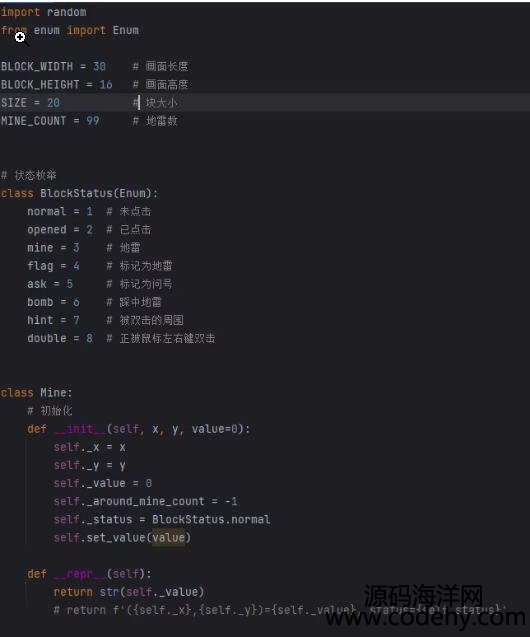
Task: Click the double = 8 enum member
Action: tap(60, 338)
